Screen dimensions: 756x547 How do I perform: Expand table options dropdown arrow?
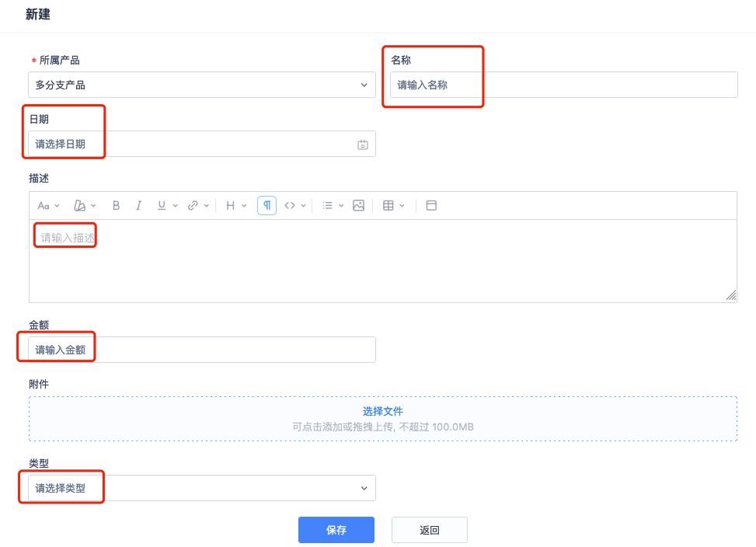(x=402, y=206)
